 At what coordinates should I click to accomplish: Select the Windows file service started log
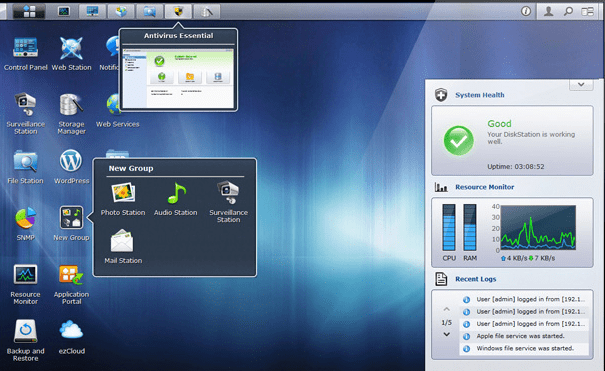click(524, 348)
